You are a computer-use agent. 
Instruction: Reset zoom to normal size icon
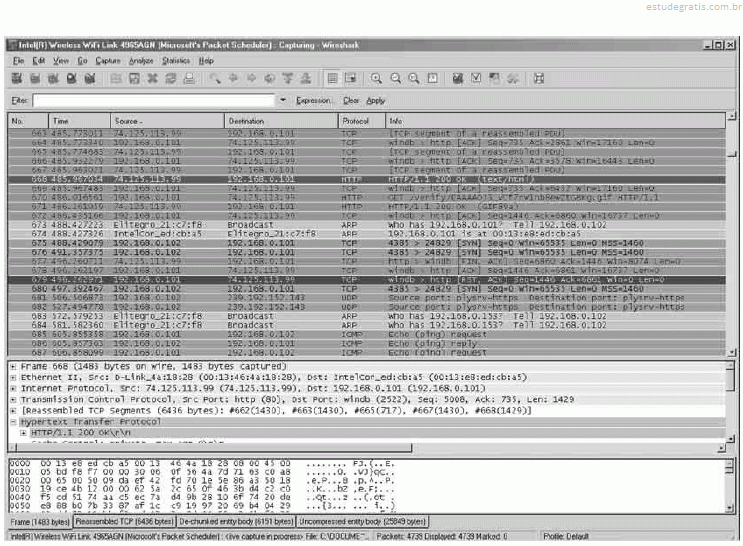click(414, 79)
